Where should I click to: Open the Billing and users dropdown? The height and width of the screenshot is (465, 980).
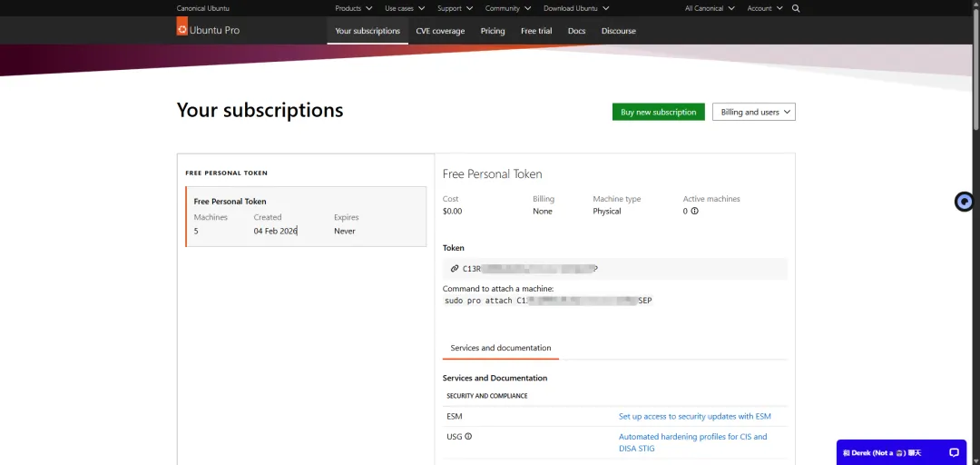click(x=753, y=112)
